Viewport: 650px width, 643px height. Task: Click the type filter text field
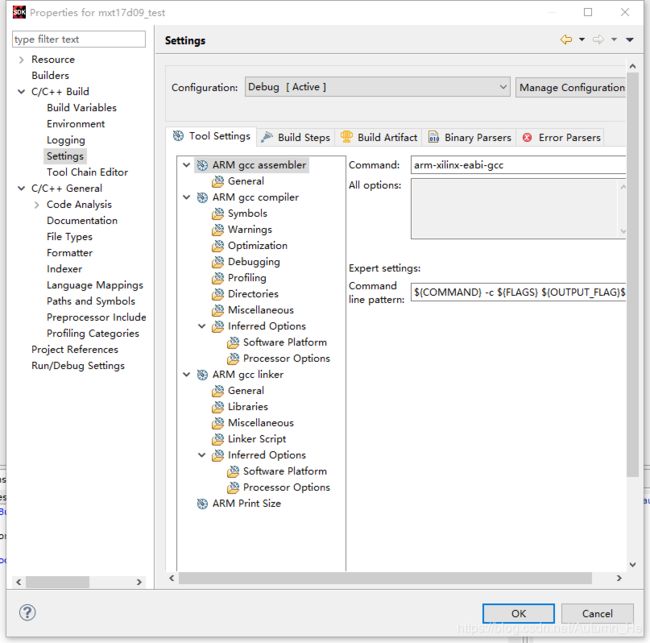(78, 39)
